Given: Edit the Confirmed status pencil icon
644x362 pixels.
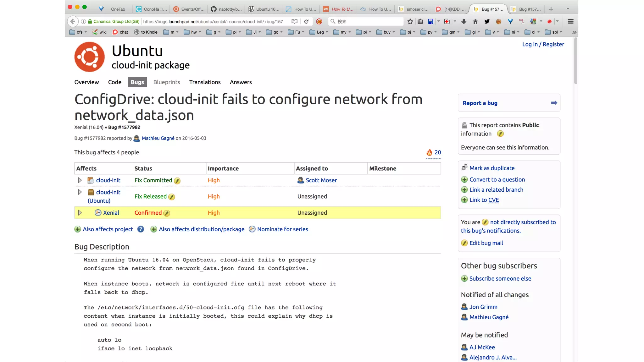Looking at the screenshot, I should tap(167, 213).
